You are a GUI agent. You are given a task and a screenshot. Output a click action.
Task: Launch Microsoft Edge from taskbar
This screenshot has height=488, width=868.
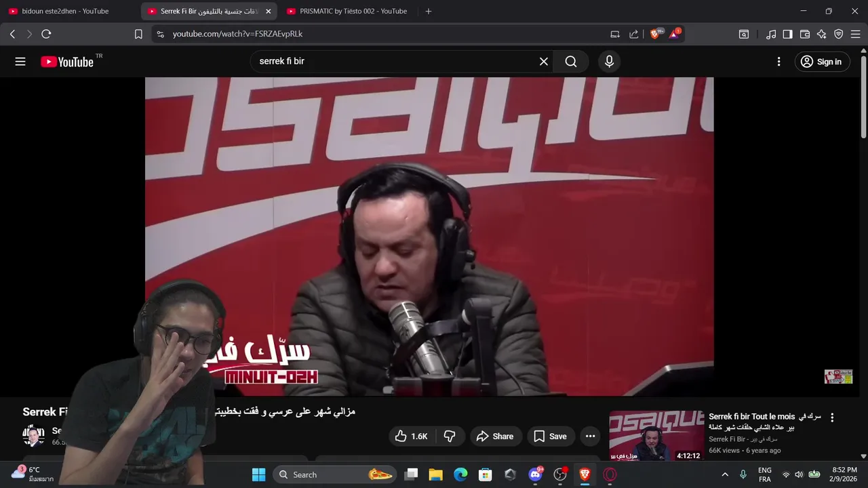click(x=460, y=474)
